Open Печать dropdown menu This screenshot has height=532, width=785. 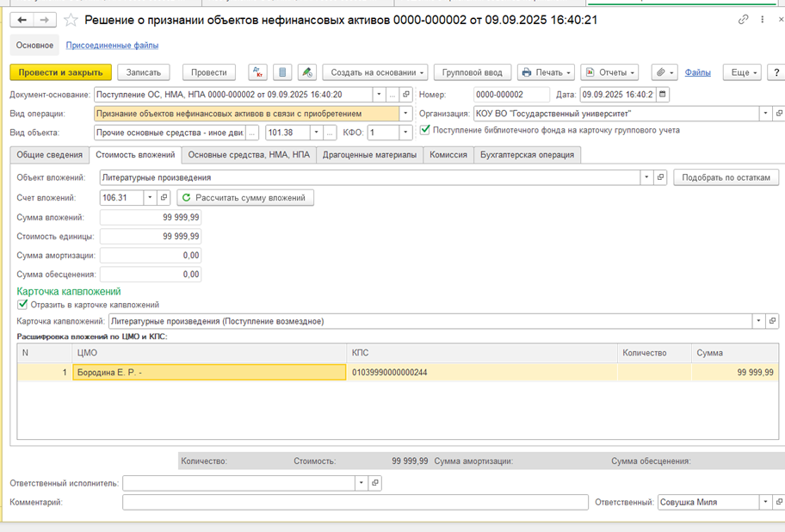[x=546, y=72]
